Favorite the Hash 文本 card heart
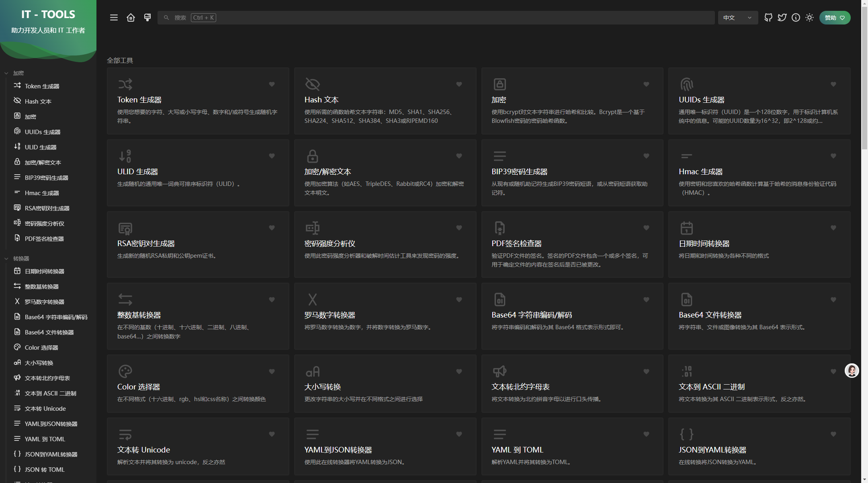The width and height of the screenshot is (868, 483). click(x=459, y=84)
